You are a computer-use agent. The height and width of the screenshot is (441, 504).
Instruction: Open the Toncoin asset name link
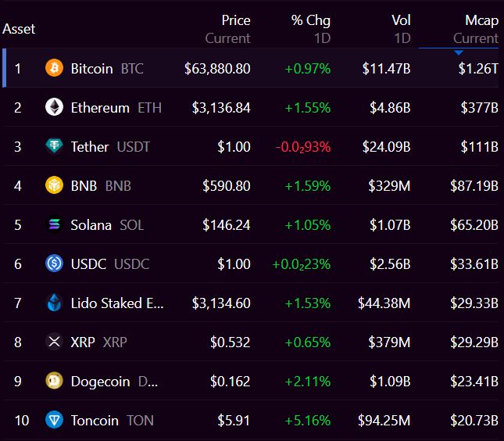point(95,421)
